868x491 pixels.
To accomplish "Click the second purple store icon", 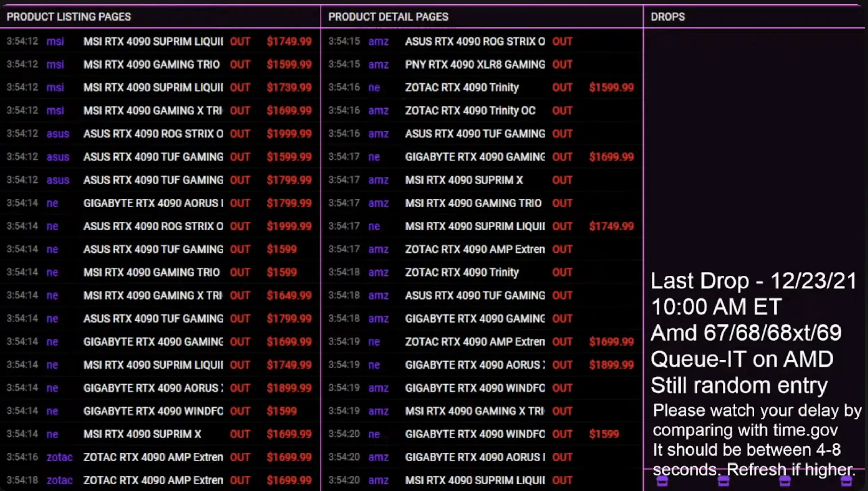I will pyautogui.click(x=723, y=482).
